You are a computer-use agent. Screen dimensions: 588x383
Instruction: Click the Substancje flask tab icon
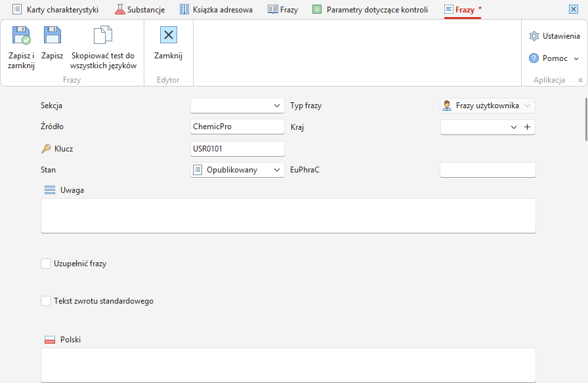point(119,9)
